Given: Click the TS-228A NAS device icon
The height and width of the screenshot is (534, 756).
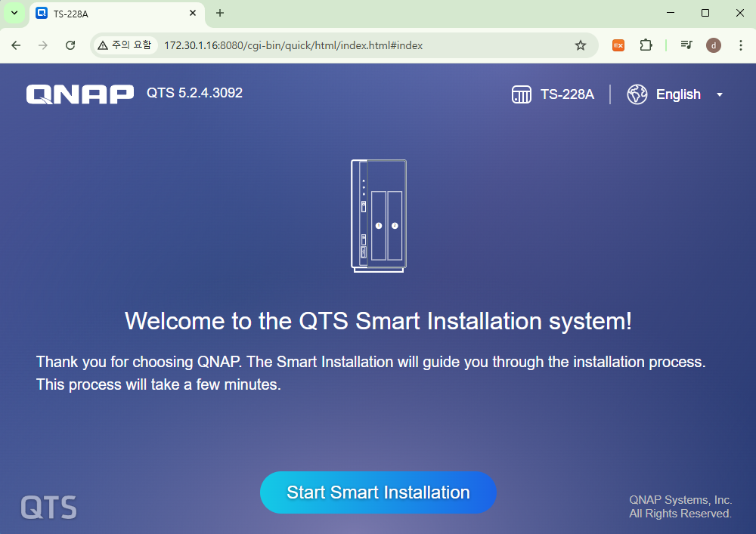Looking at the screenshot, I should (x=521, y=94).
